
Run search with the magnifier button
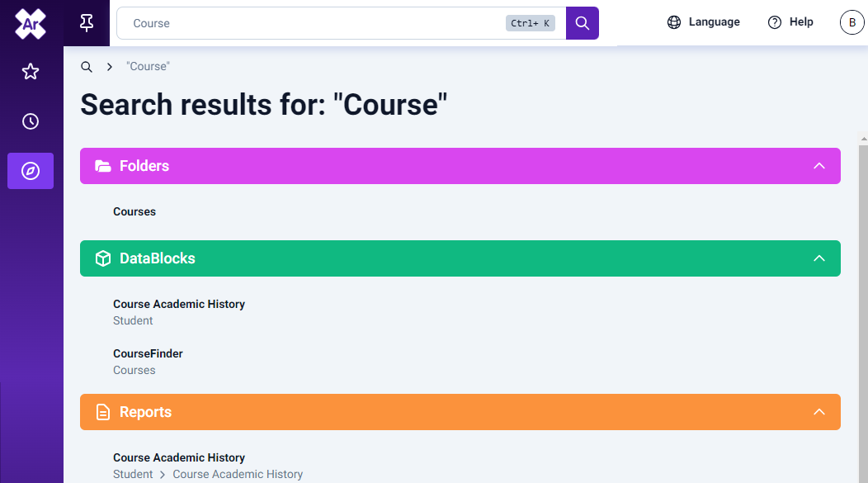[x=582, y=23]
